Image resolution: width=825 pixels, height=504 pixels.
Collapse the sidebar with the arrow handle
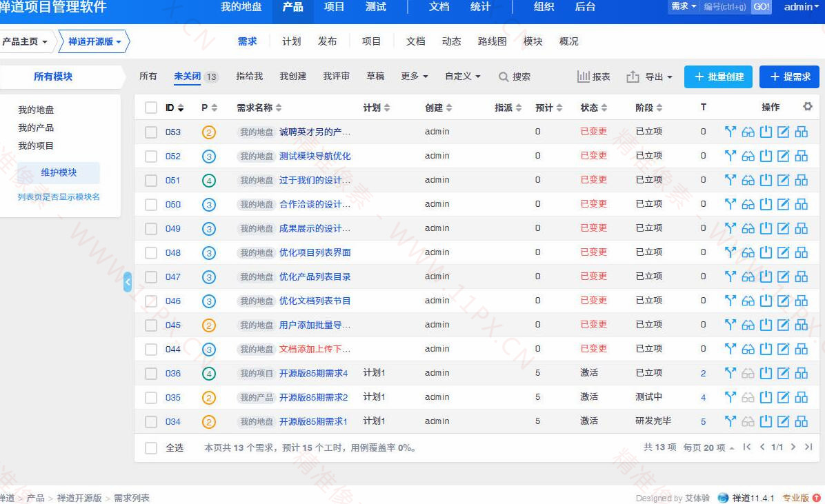tap(128, 282)
